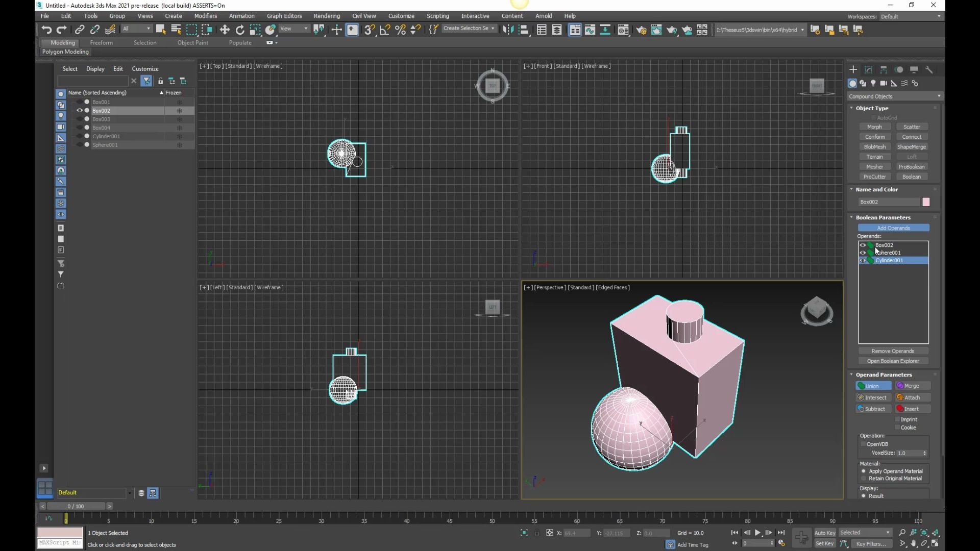The image size is (980, 551).
Task: Open the selection filter All dropdown
Action: point(136,29)
